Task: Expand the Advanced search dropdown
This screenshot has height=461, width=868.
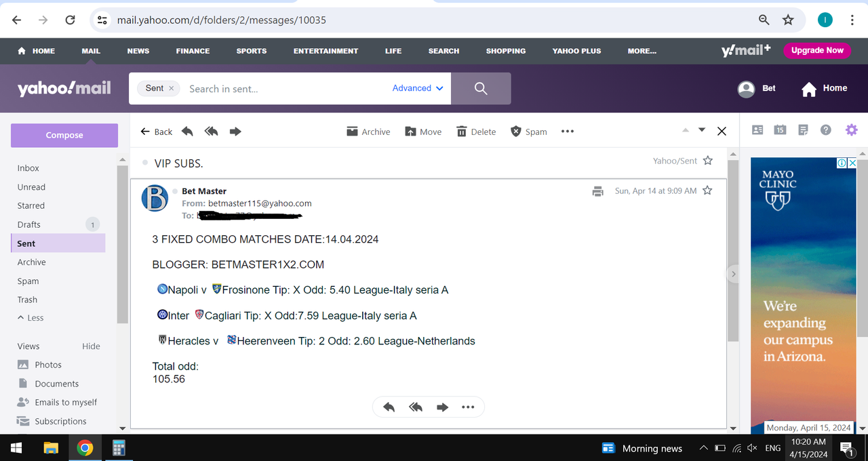Action: pos(418,88)
